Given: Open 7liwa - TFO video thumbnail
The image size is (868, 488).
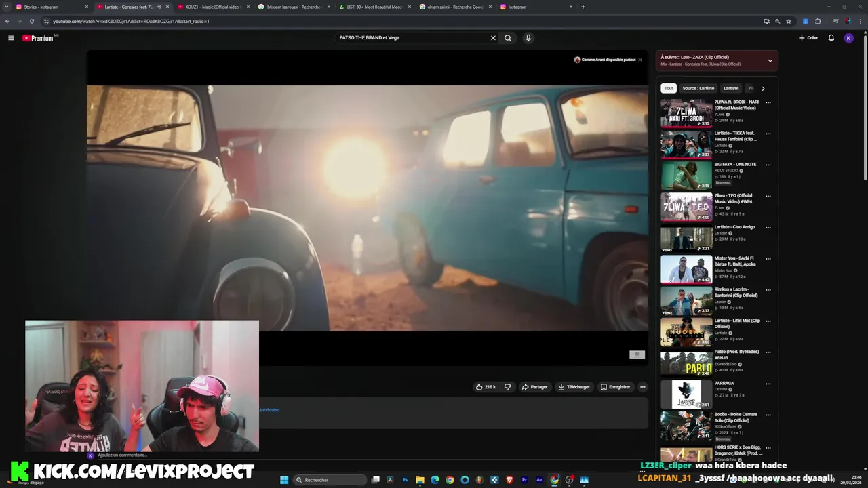Looking at the screenshot, I should tap(686, 207).
